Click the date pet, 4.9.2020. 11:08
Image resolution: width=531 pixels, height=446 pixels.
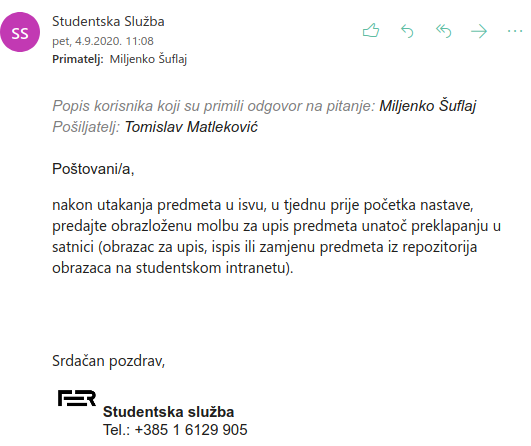click(x=103, y=41)
